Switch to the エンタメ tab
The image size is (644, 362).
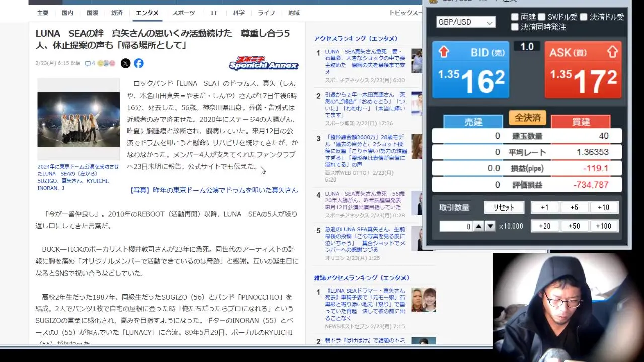coord(147,13)
